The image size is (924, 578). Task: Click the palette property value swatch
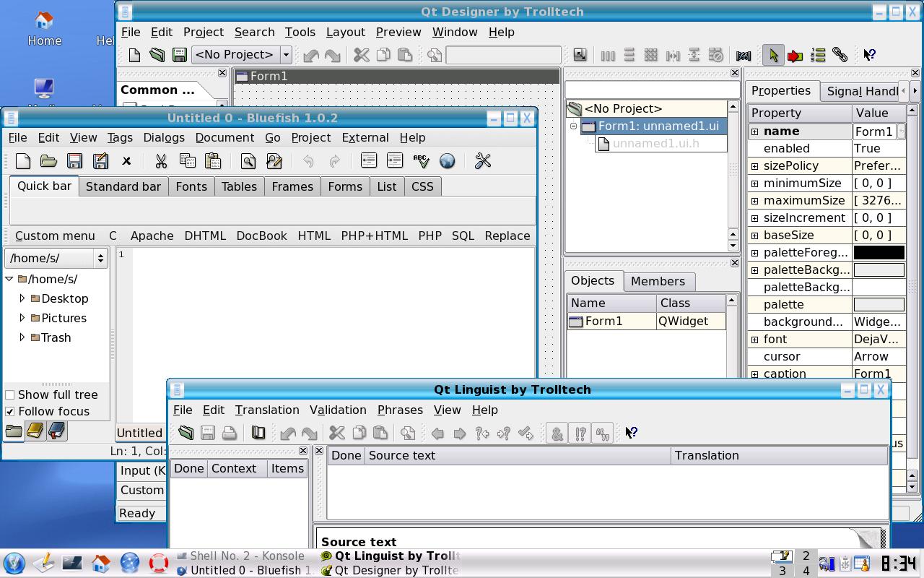[879, 305]
